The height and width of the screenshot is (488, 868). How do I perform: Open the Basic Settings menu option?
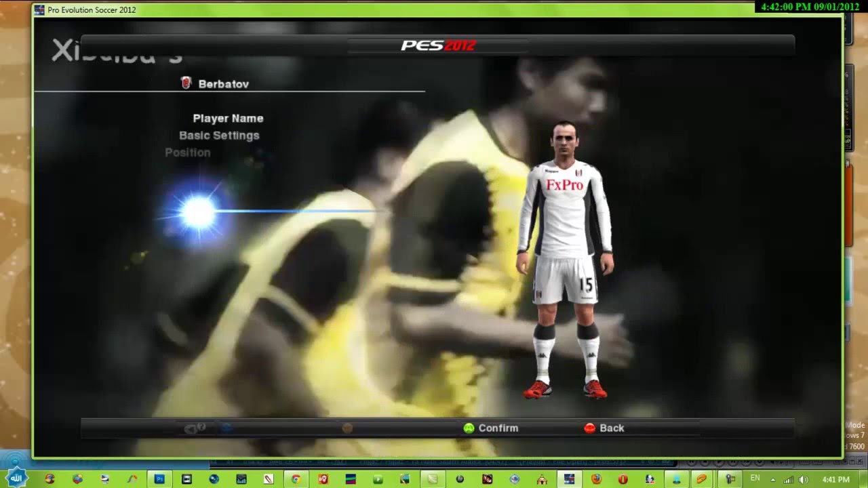coord(219,136)
